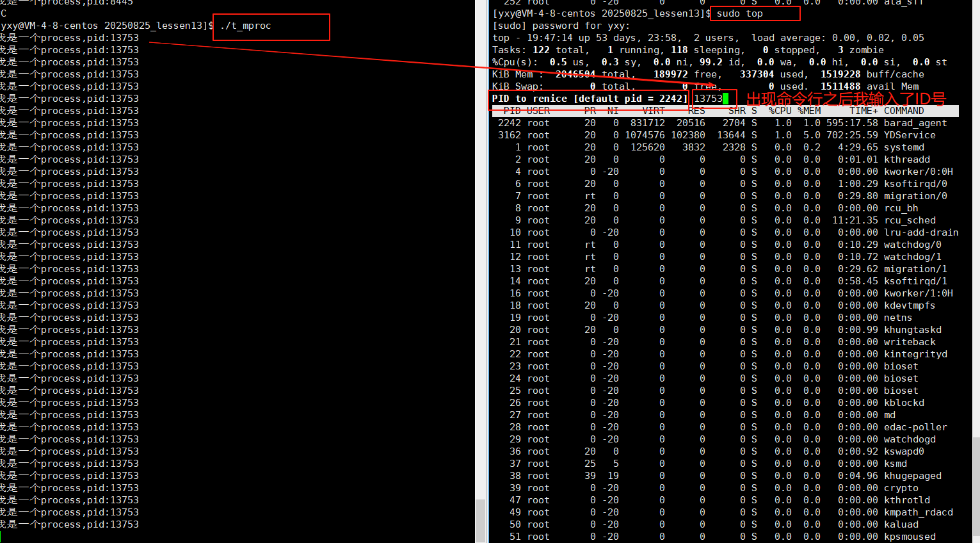Select the watchdog/0 process row
Image resolution: width=980 pixels, height=543 pixels.
point(725,245)
